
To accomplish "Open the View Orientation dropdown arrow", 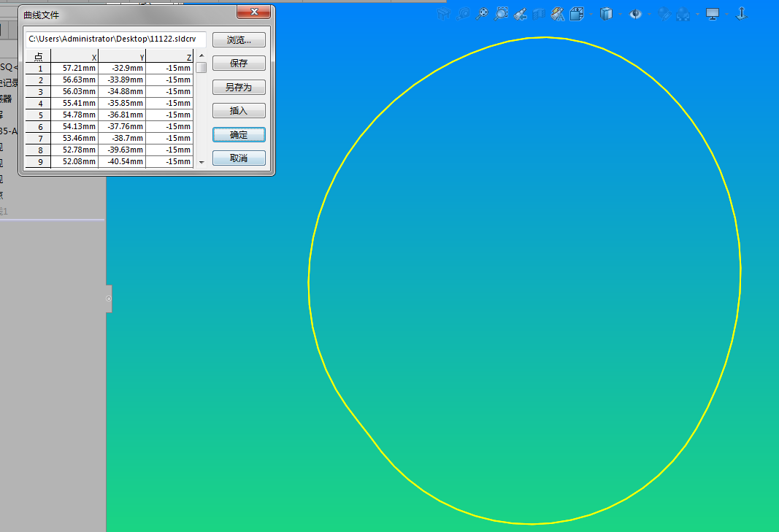I will coord(591,14).
